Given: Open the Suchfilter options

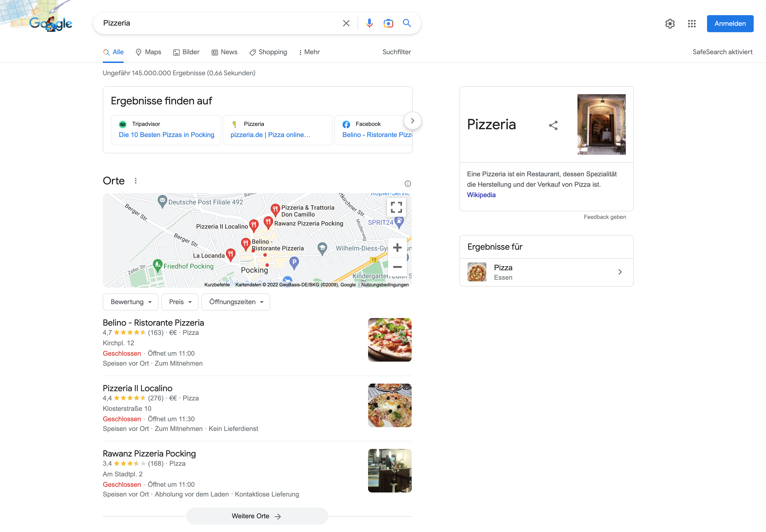Looking at the screenshot, I should pos(396,52).
